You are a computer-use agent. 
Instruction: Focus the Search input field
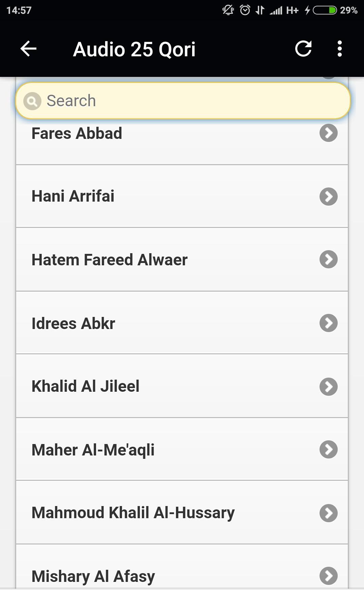coord(183,101)
